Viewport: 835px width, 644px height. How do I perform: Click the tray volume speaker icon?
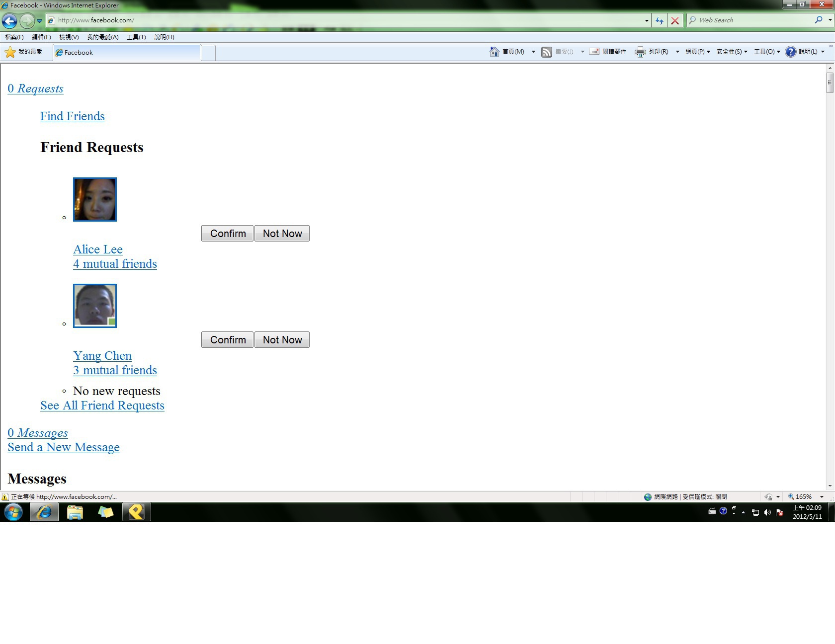767,512
